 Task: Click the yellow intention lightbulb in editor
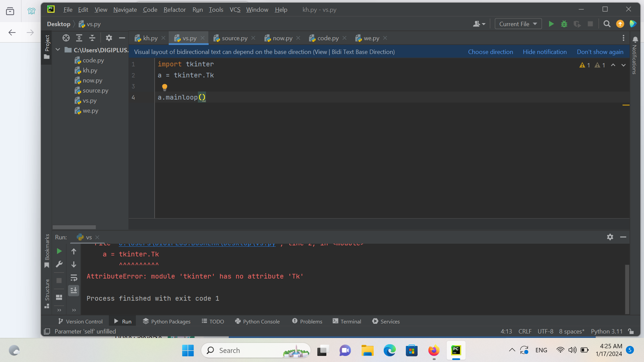(164, 87)
